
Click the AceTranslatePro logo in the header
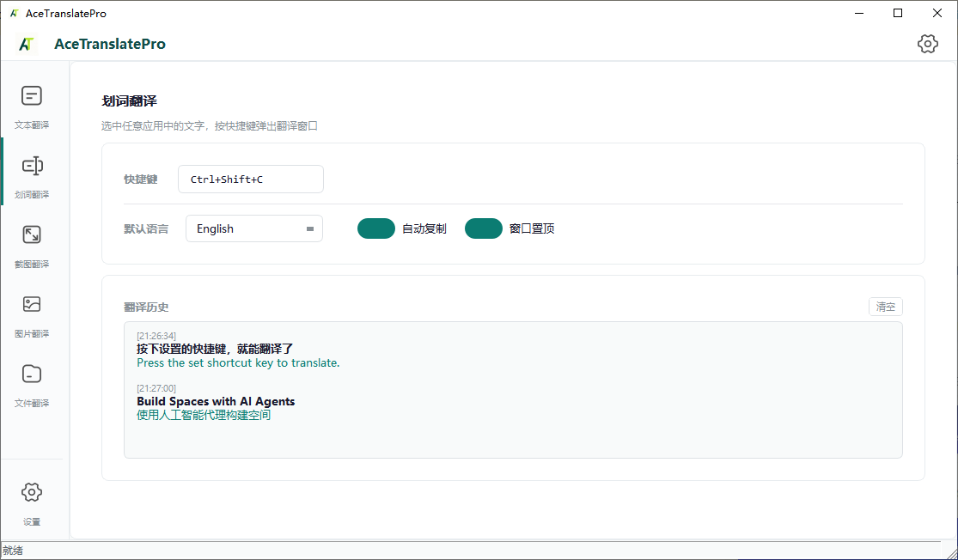coord(27,44)
